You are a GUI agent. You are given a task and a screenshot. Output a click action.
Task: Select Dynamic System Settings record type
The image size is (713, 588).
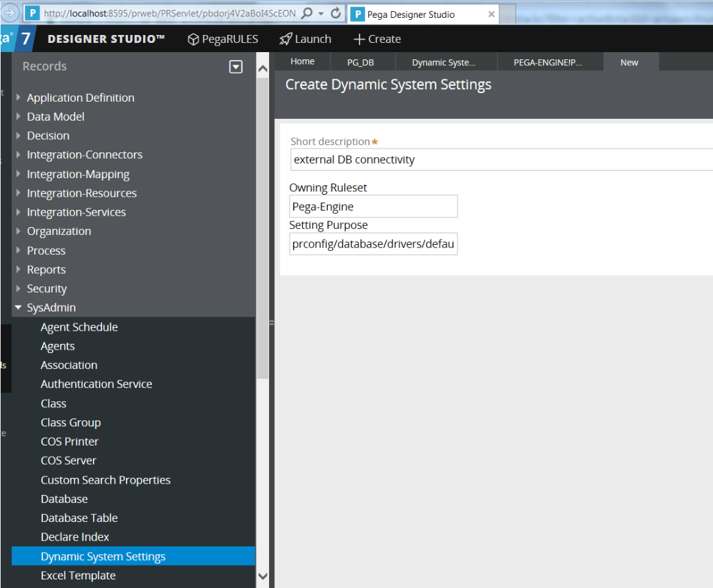click(x=133, y=556)
